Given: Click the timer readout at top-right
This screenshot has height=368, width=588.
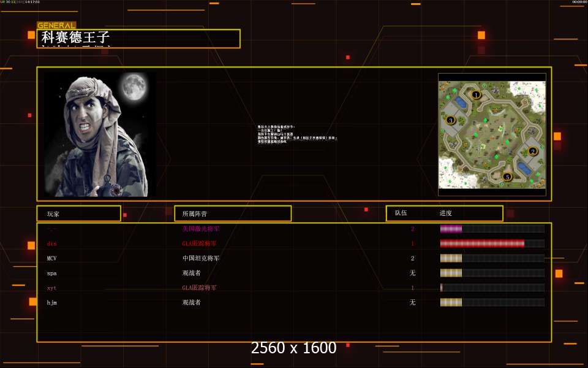Looking at the screenshot, I should click(x=580, y=2).
